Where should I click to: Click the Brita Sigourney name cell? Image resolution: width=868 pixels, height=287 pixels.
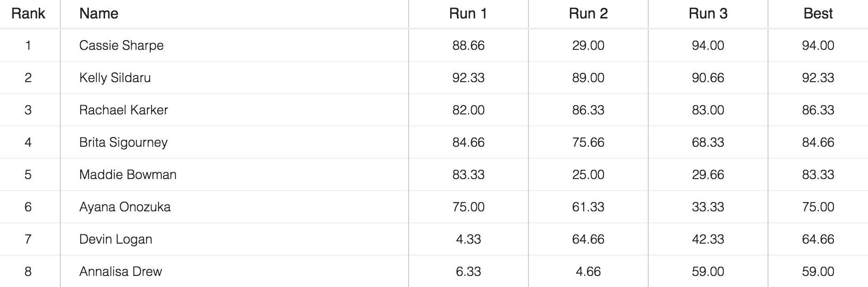[123, 142]
